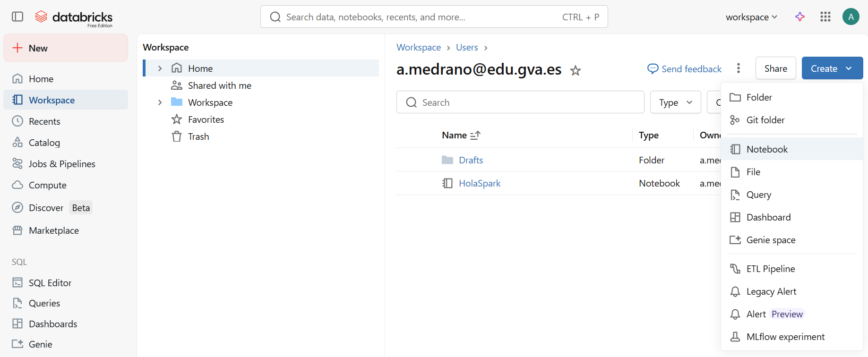Click the Users breadcrumb link

467,47
